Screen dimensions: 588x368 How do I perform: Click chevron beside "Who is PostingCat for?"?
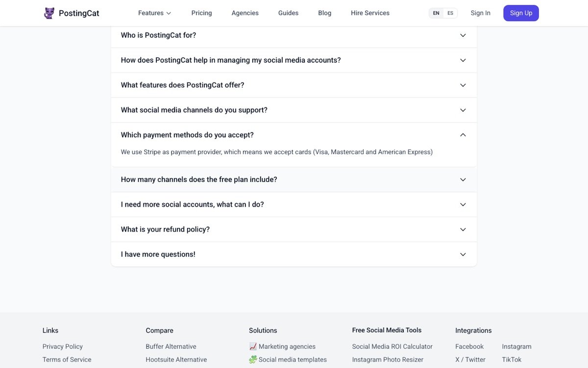click(463, 35)
